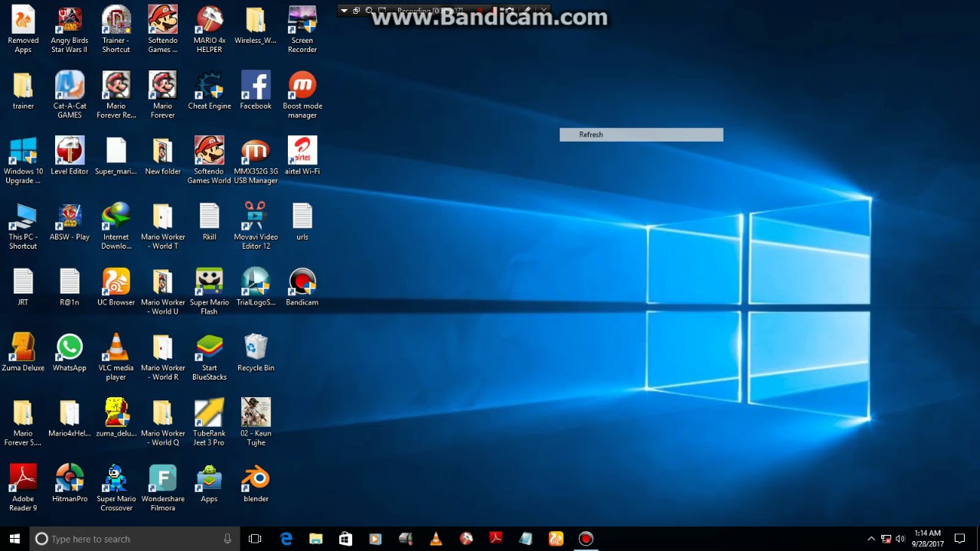Select the UC Browser desktop icon
980x551 pixels.
pos(116,289)
